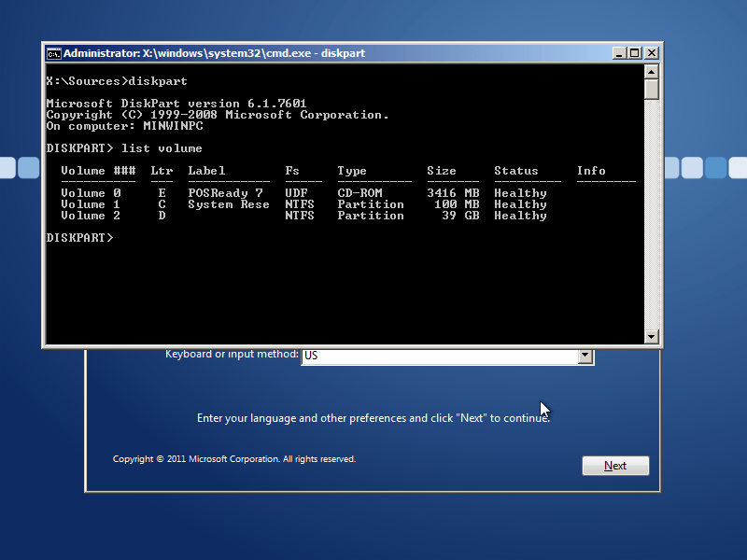
Task: Click the 'Keyboard or input method:' label
Action: (232, 355)
